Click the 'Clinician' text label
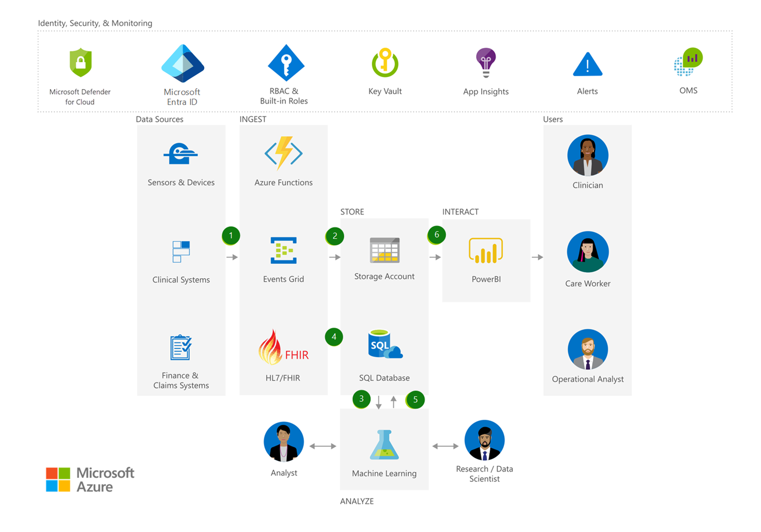Screen dimensions: 761x532 pos(588,185)
